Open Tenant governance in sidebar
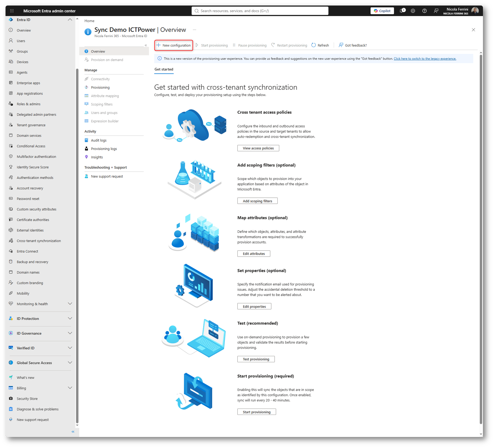Viewport: 494px width, 448px height. pos(31,125)
